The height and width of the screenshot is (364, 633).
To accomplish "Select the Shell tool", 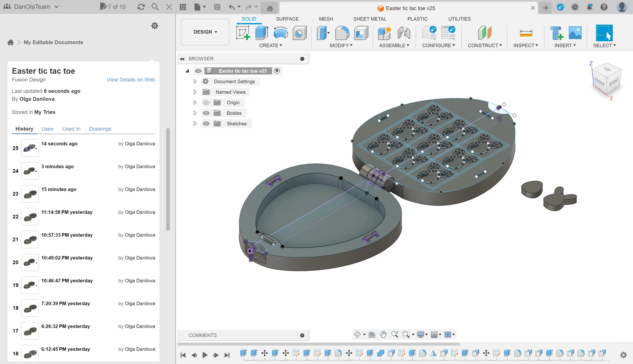I will click(361, 33).
